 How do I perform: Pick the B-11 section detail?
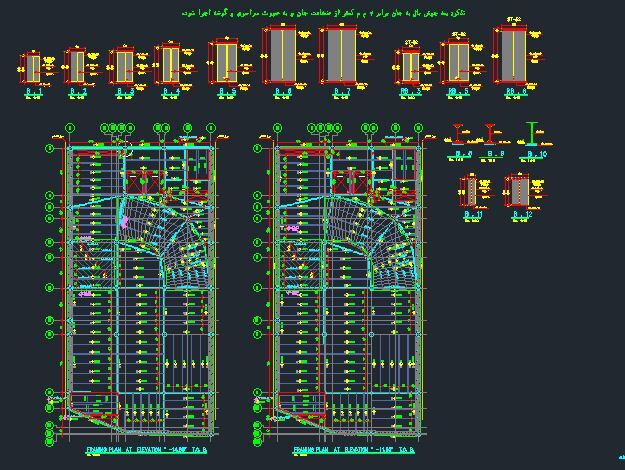[x=470, y=192]
